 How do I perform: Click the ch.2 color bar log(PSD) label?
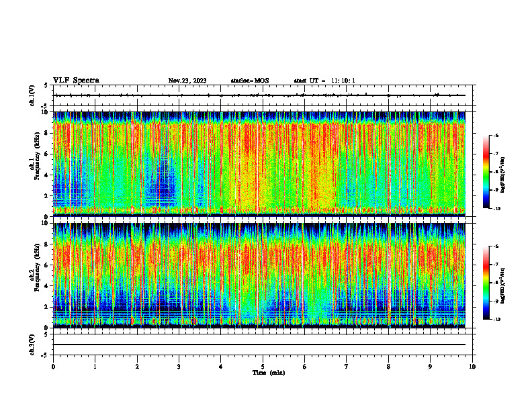(x=503, y=286)
